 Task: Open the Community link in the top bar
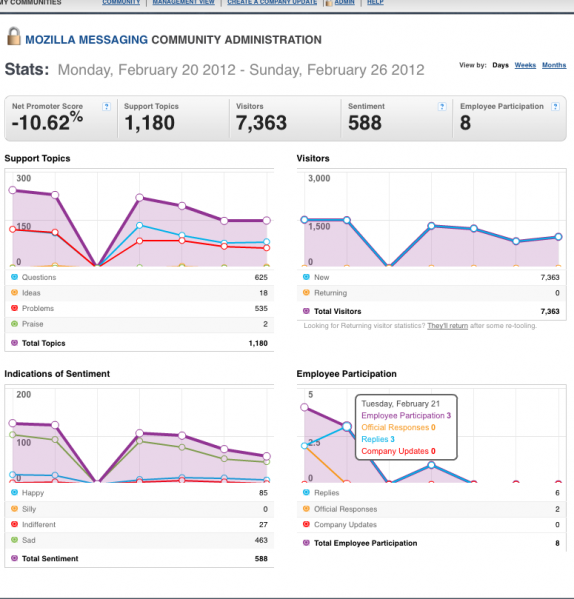coord(121,2)
